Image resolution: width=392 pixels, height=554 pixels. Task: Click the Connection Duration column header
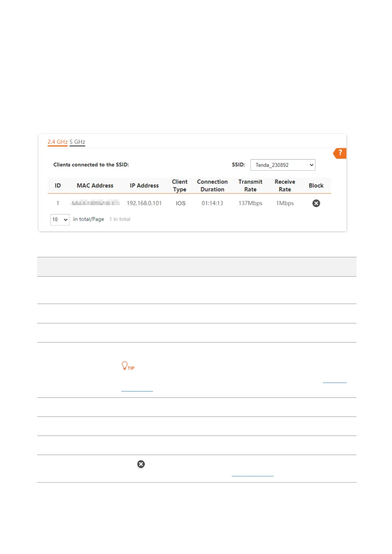[x=212, y=186]
